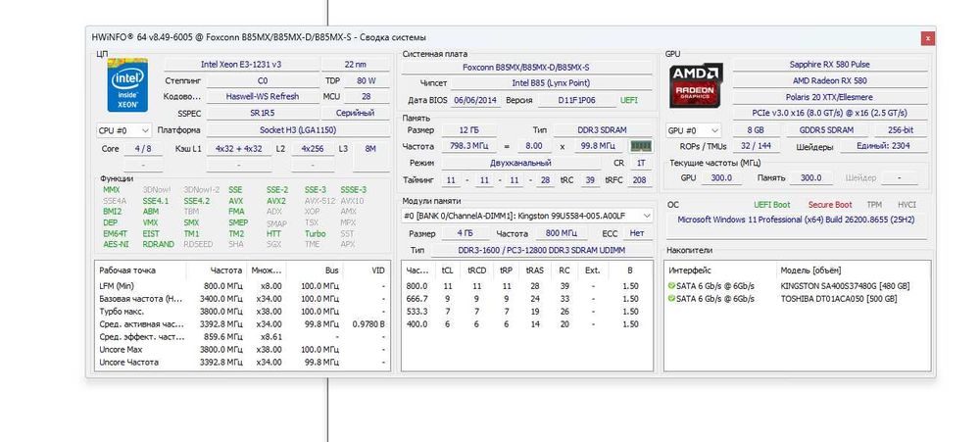Click the L2 cache 4x256 field
The height and width of the screenshot is (442, 980).
click(x=313, y=149)
